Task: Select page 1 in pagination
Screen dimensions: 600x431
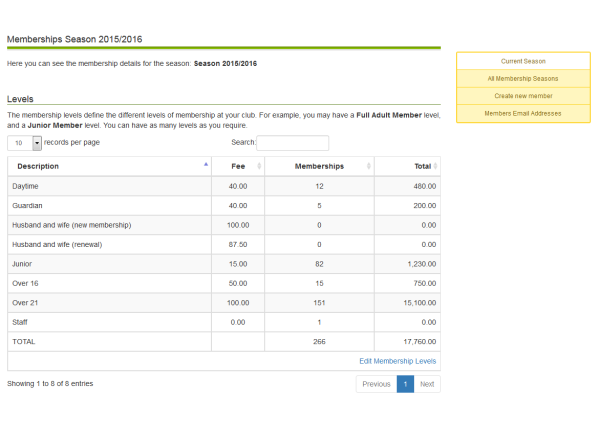Action: tap(405, 384)
